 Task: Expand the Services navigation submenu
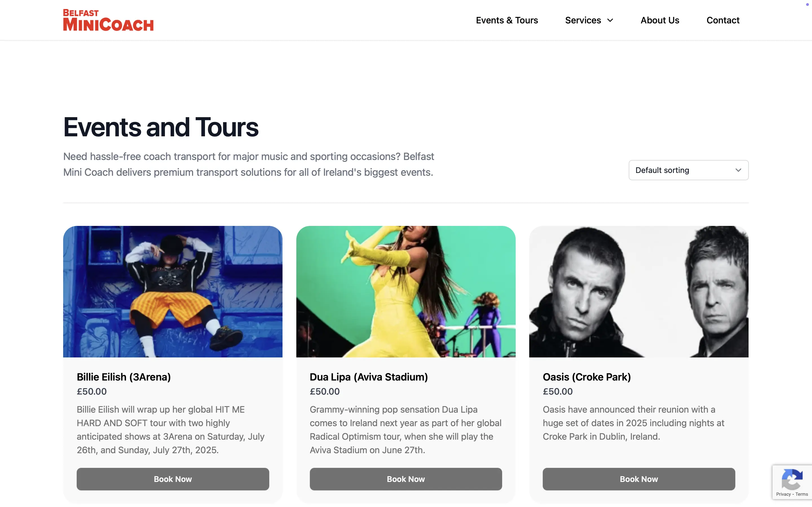[x=589, y=20]
